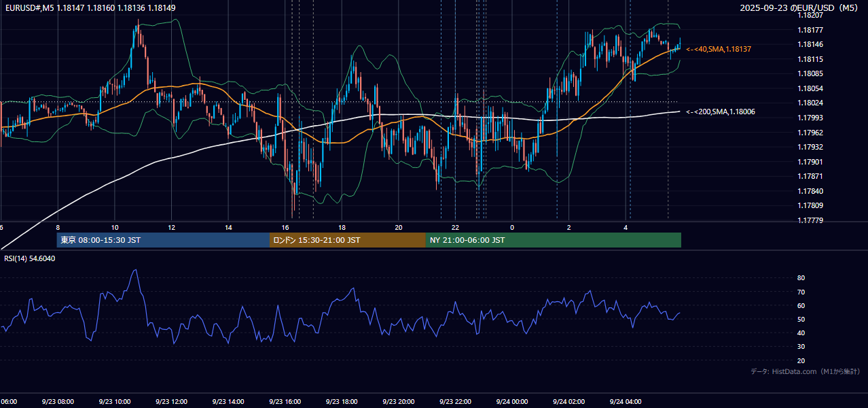Viewport: 868px width, 408px height.
Task: Click the 9/23 10:00 time axis label
Action: [x=114, y=402]
